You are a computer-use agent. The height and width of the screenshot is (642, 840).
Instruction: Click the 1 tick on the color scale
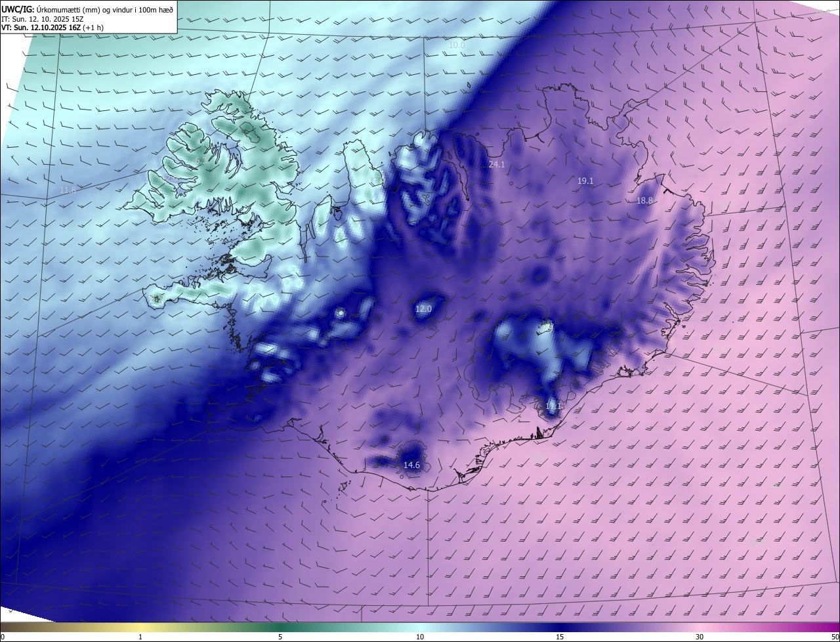[x=140, y=637]
